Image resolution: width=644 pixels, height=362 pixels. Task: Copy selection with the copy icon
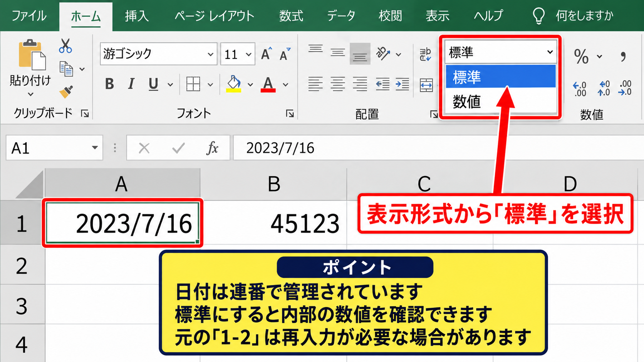click(x=66, y=69)
